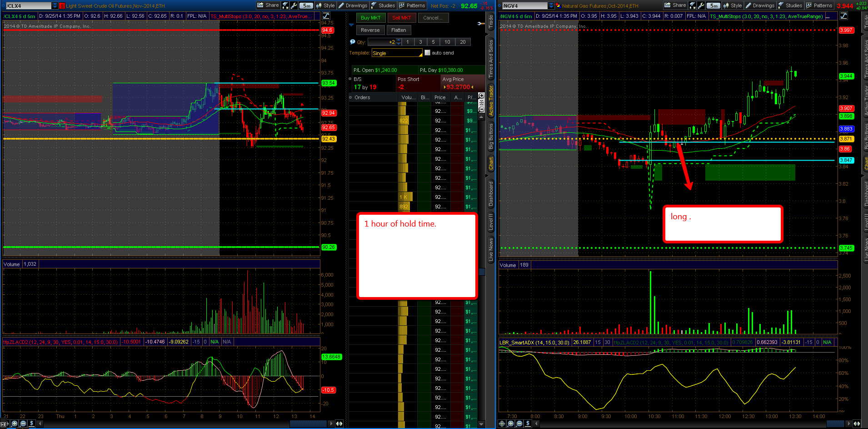Open Times And Sales side tab
The image size is (868, 429).
click(x=491, y=58)
